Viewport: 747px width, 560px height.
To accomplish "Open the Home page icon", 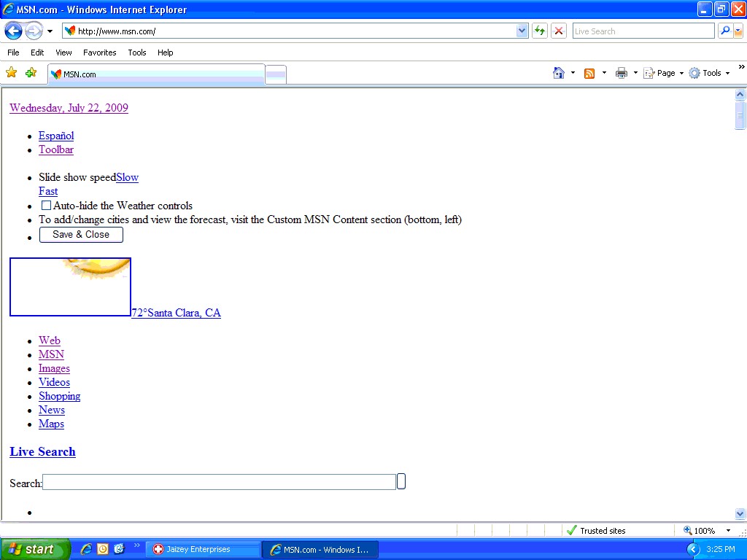I will click(x=558, y=73).
